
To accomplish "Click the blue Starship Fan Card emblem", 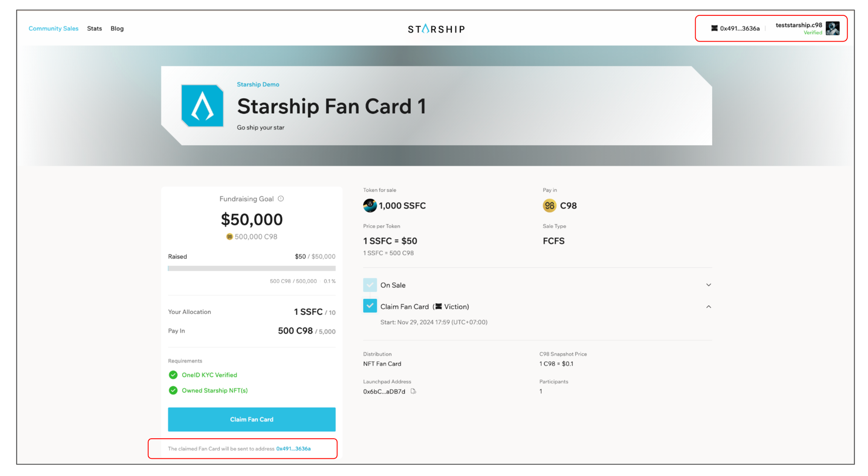I will pos(202,106).
